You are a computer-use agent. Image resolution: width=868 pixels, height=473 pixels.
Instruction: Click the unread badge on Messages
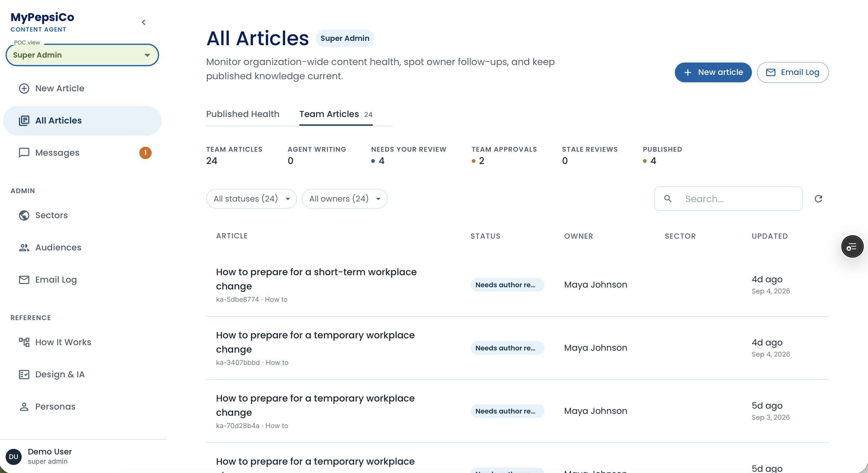(x=145, y=153)
